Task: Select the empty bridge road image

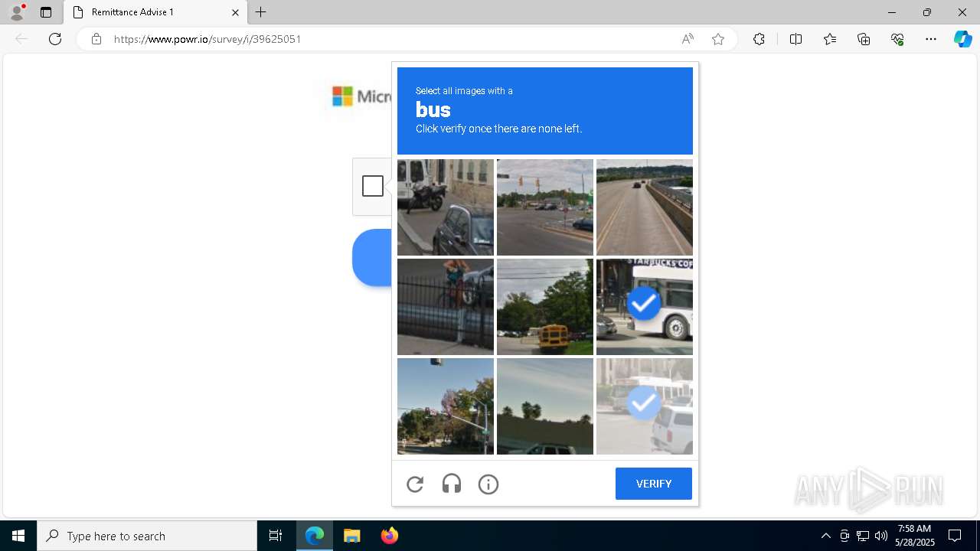Action: coord(645,207)
